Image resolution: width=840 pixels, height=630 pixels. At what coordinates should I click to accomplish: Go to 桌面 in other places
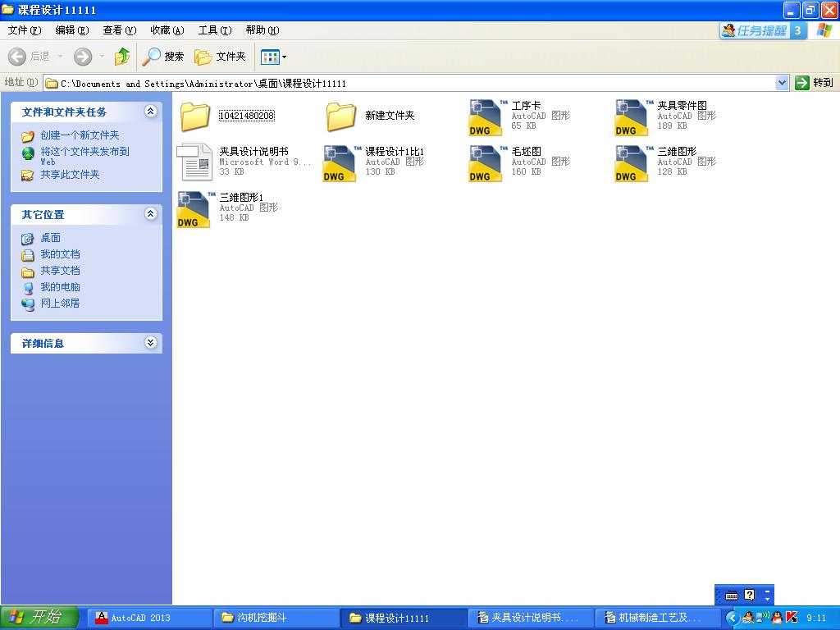pos(50,238)
